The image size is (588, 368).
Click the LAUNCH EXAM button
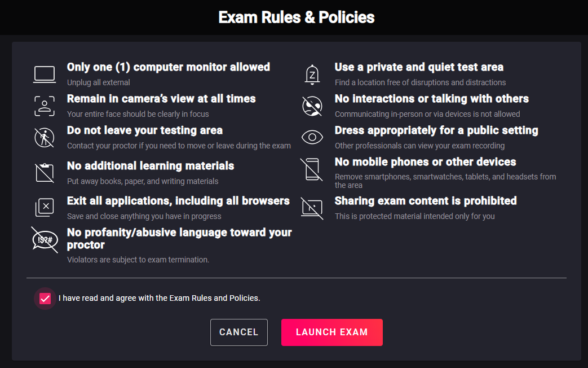(x=332, y=332)
